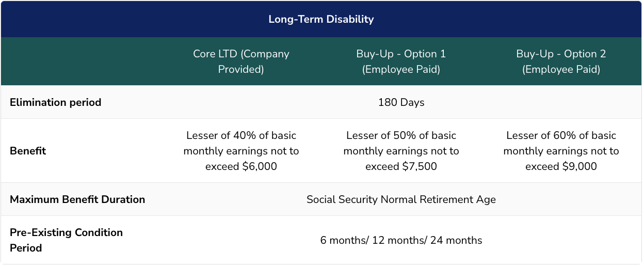Click the 24 months text

point(457,240)
